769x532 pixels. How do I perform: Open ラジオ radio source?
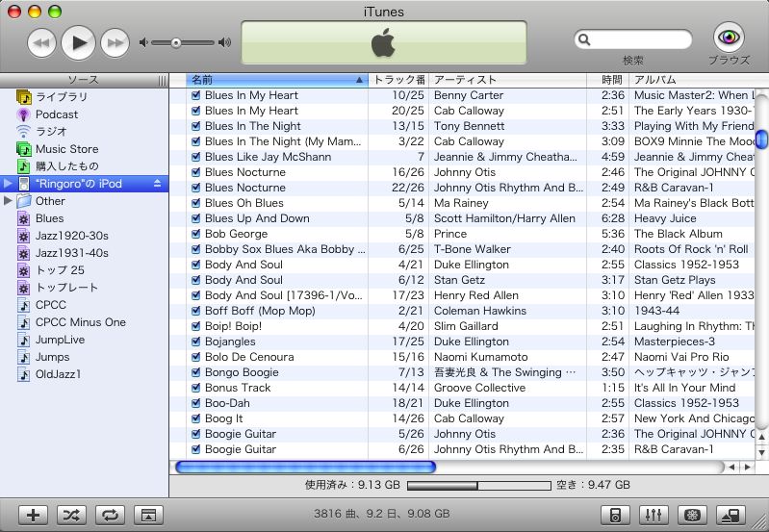click(x=85, y=132)
